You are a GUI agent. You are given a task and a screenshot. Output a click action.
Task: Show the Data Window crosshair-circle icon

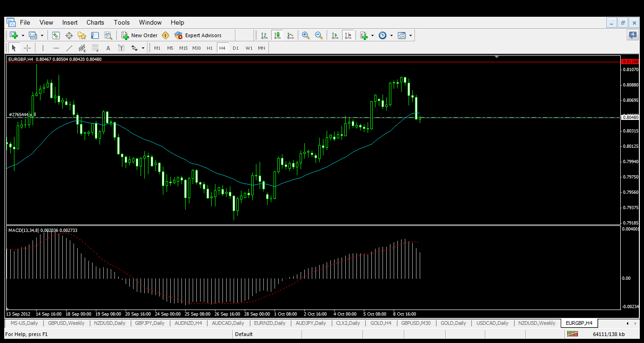coord(69,35)
